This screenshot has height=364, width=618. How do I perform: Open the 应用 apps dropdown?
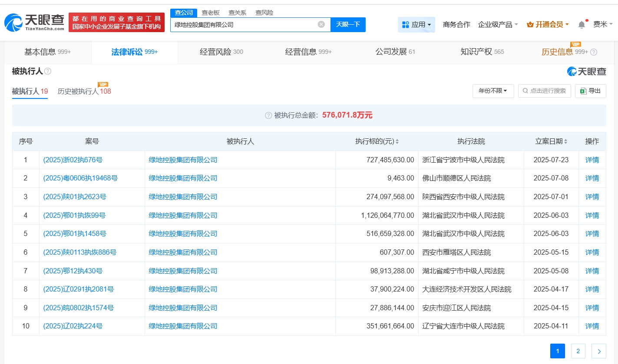pyautogui.click(x=416, y=25)
